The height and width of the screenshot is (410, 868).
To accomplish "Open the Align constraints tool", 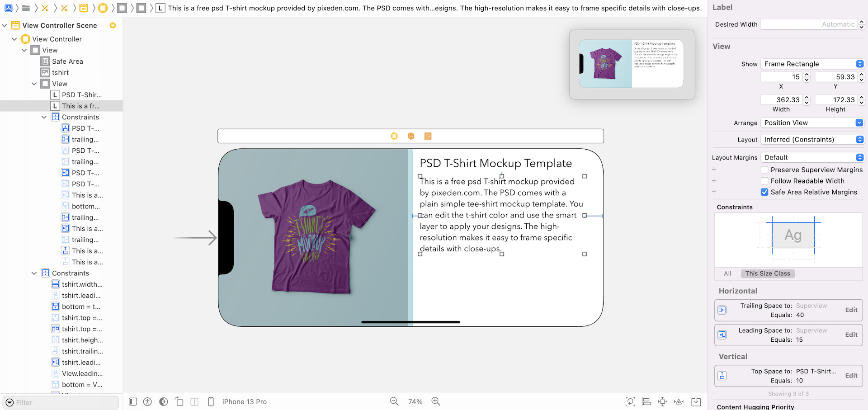I will [x=646, y=401].
